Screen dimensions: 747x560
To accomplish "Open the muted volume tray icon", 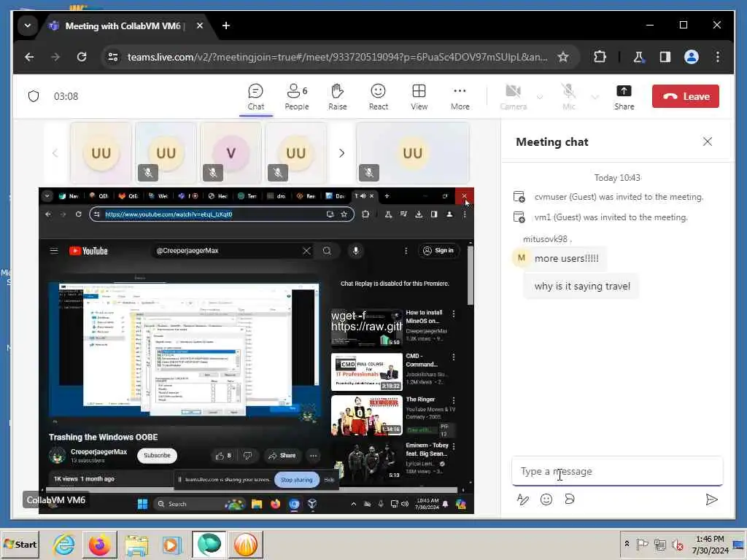I will [x=677, y=544].
